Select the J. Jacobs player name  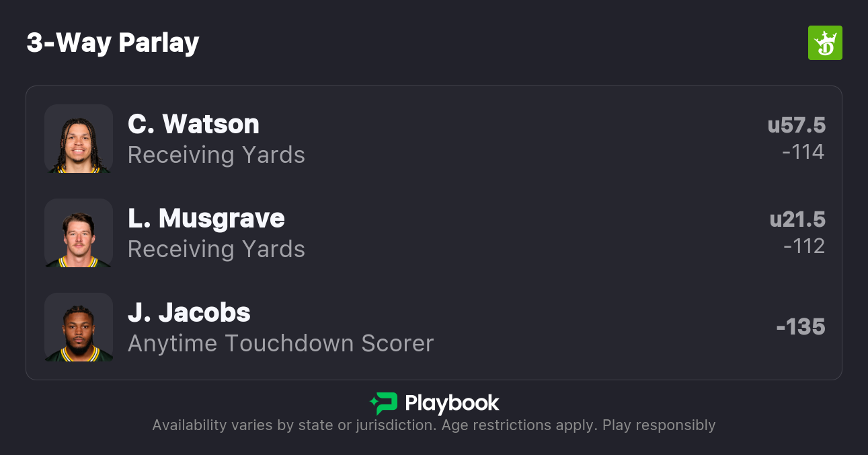189,313
